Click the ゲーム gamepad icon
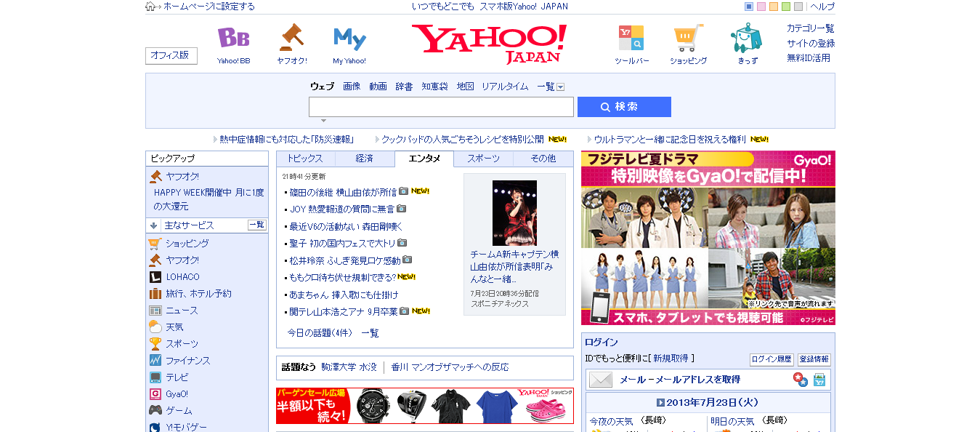The width and height of the screenshot is (980, 432). click(155, 411)
